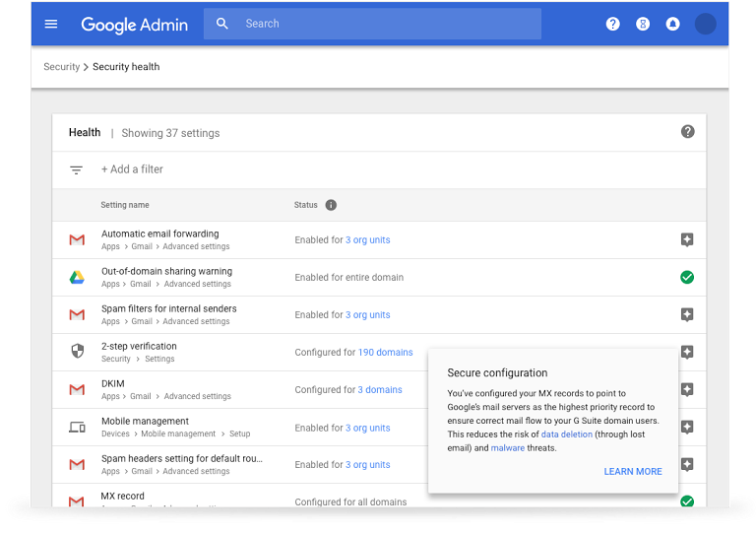
Task: Open 190 domains link
Action: click(x=385, y=352)
